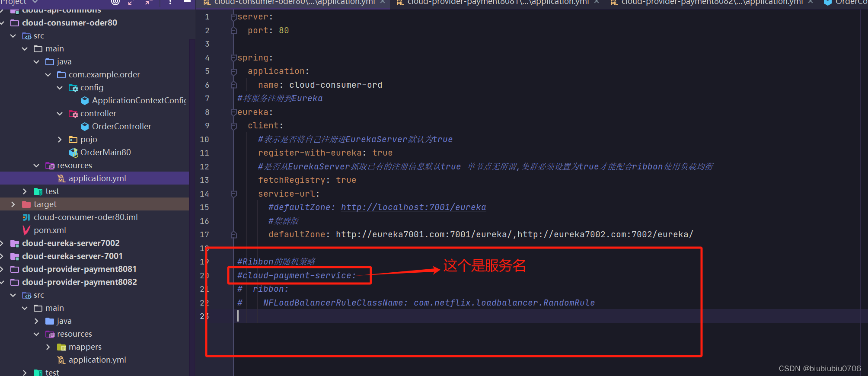The width and height of the screenshot is (868, 376).
Task: Click the cloud-provider-payment8081 folder icon
Action: (x=15, y=269)
